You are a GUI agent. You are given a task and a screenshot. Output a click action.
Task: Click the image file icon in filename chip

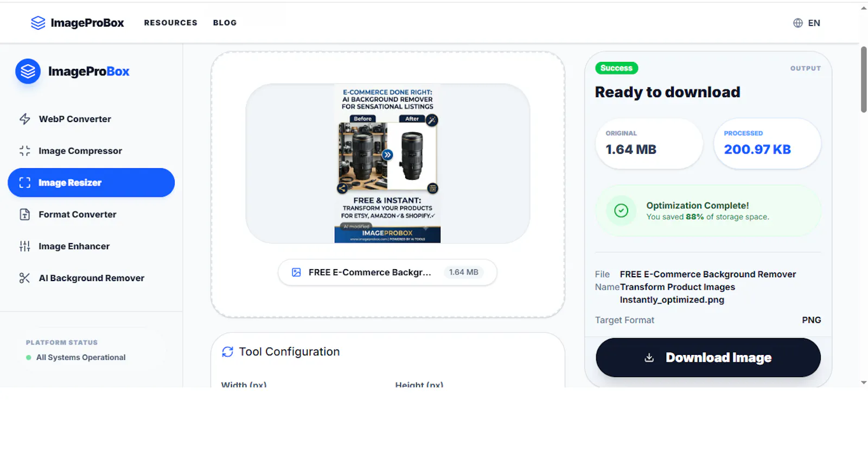[x=296, y=272]
